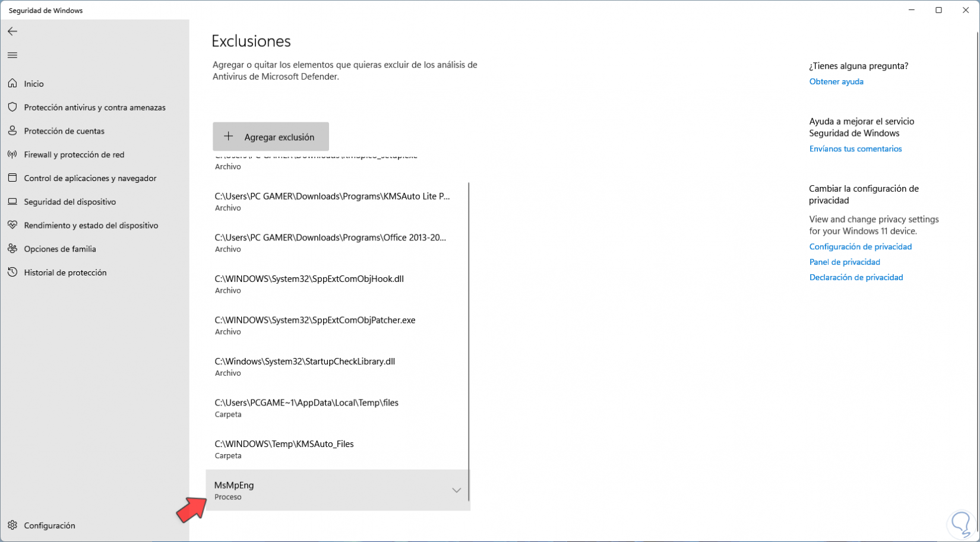The height and width of the screenshot is (542, 980).
Task: Close the Seguridad de Windows window
Action: 966,10
